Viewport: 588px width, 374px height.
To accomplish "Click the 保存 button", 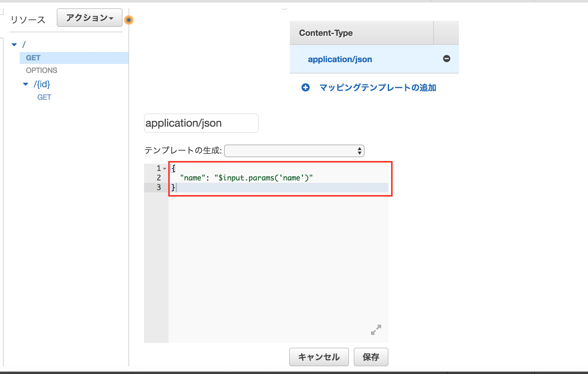I will tap(371, 357).
